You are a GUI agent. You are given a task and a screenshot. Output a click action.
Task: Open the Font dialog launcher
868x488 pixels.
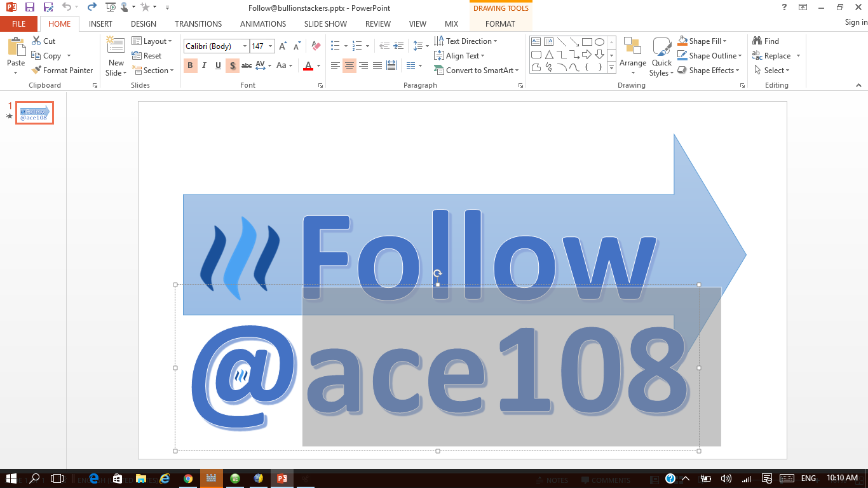point(321,85)
